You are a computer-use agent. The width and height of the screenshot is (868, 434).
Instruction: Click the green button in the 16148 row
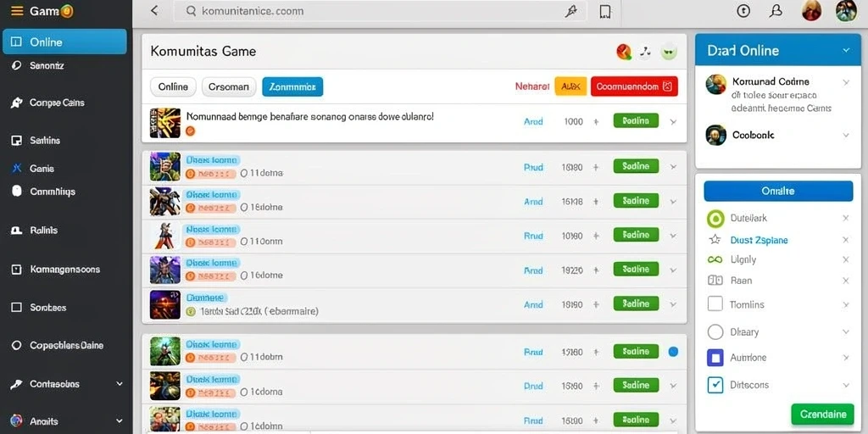636,200
